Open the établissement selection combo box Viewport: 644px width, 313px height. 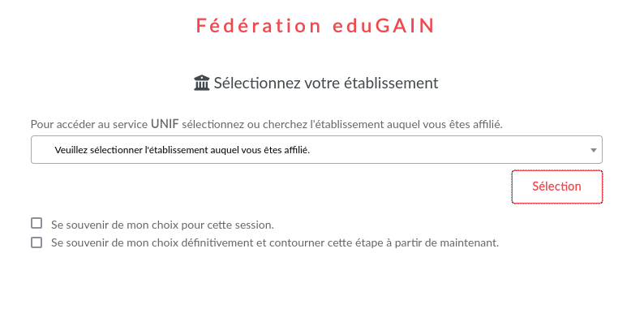[316, 149]
